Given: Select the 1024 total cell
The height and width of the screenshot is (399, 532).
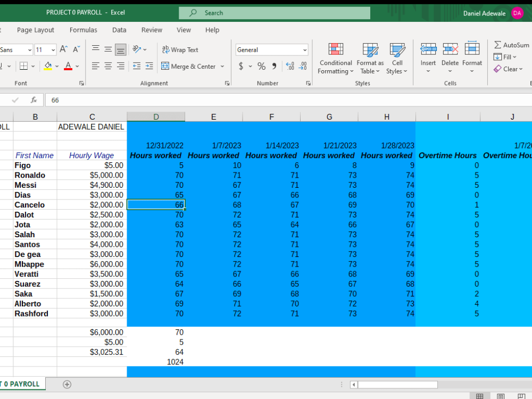Looking at the screenshot, I should click(x=156, y=362).
